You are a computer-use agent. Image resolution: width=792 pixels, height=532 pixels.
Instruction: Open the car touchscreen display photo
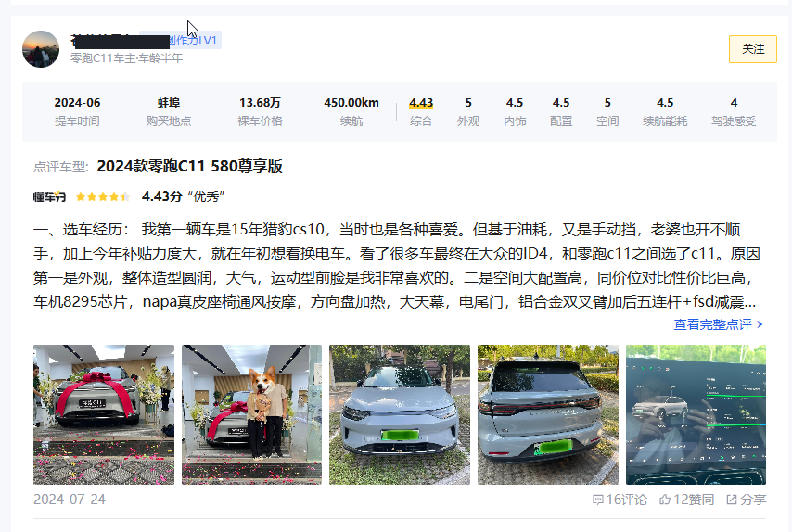click(696, 414)
